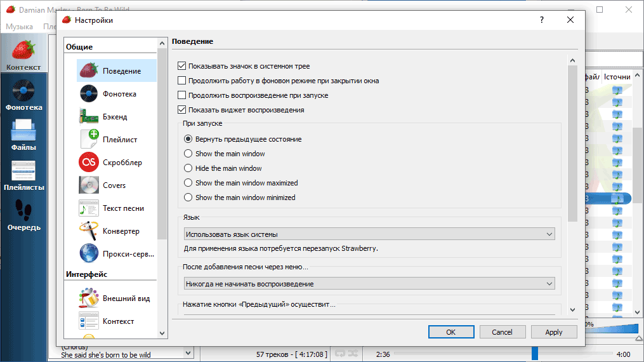This screenshot has width=644, height=362.
Task: Click the settings list scroll up arrow
Action: click(x=162, y=43)
